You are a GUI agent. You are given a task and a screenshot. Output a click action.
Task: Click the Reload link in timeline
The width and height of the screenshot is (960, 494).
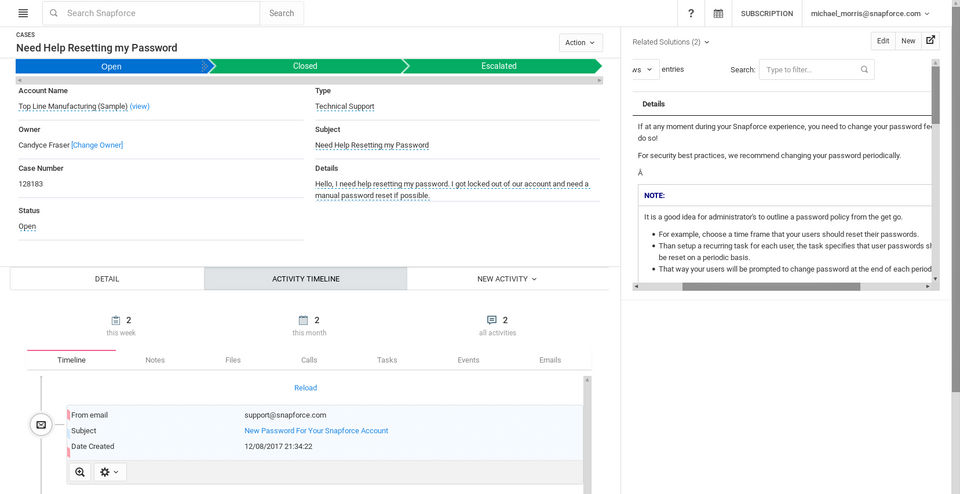point(305,388)
